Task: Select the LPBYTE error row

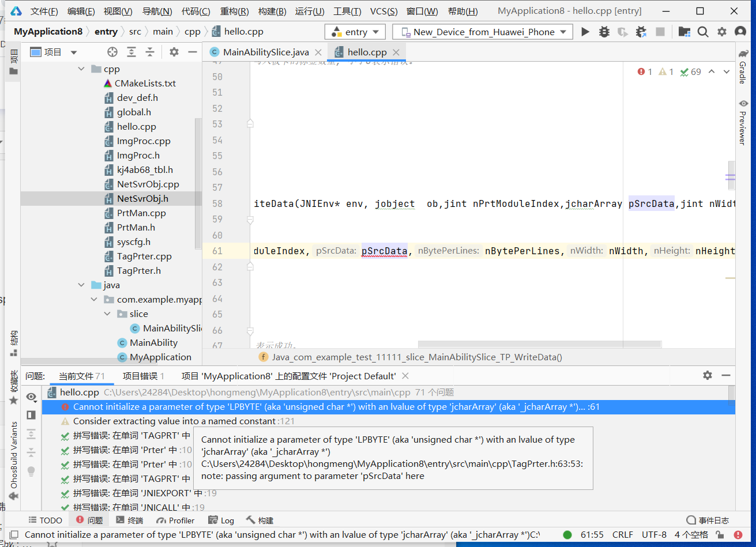Action: click(388, 407)
